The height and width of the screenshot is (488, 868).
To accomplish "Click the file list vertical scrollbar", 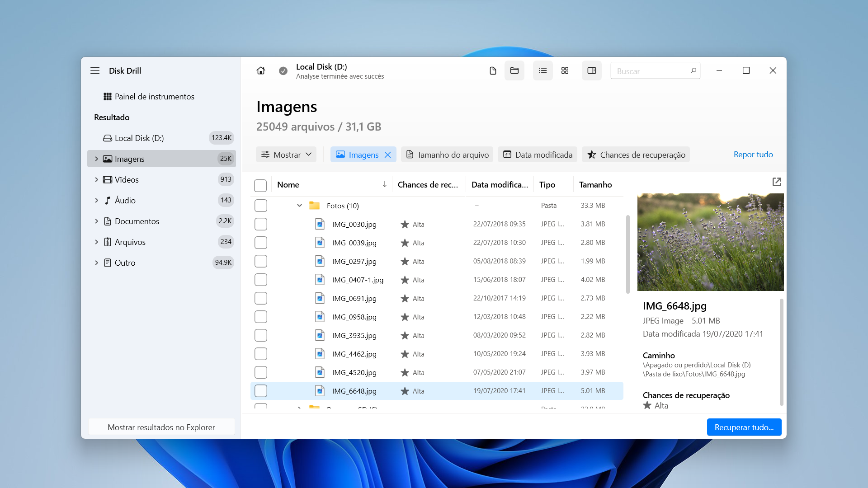I will pyautogui.click(x=628, y=254).
